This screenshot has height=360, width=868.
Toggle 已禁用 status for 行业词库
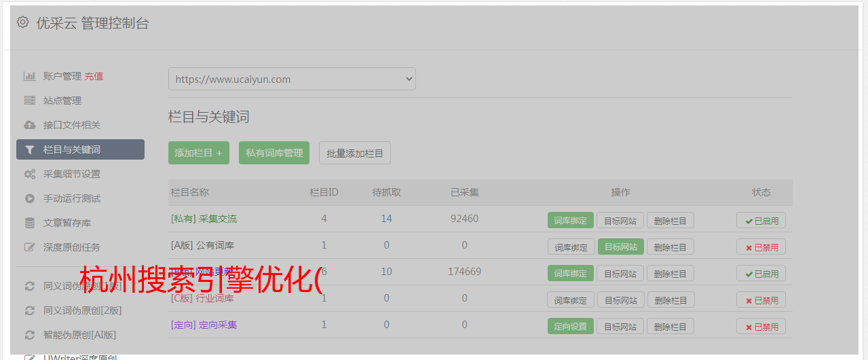coord(761,300)
